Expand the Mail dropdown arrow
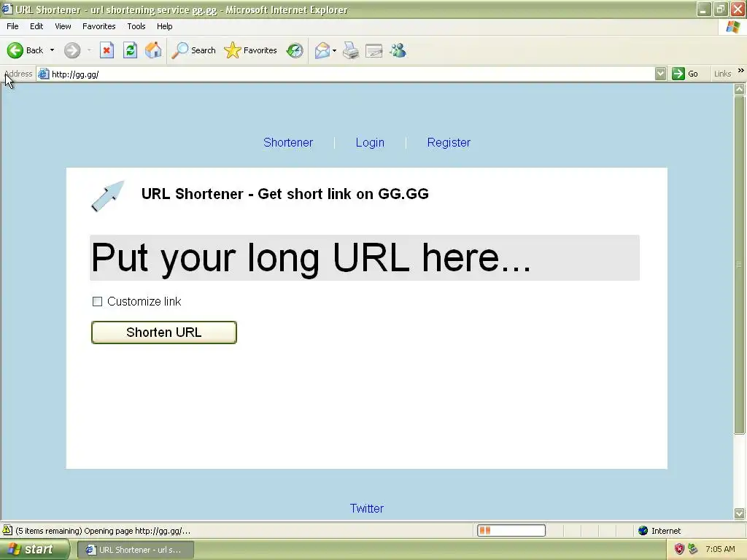This screenshot has width=747, height=560. pyautogui.click(x=334, y=50)
